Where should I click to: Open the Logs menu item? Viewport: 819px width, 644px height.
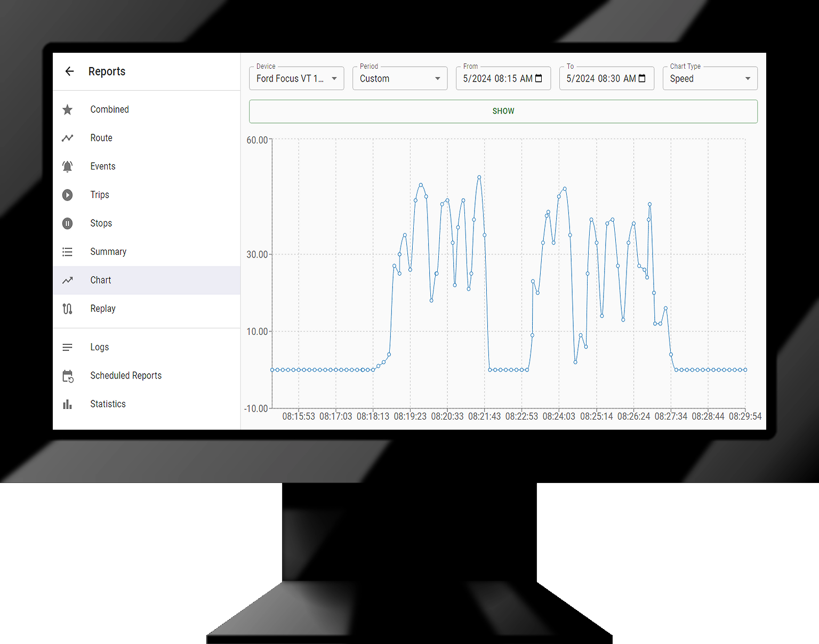[x=100, y=347]
